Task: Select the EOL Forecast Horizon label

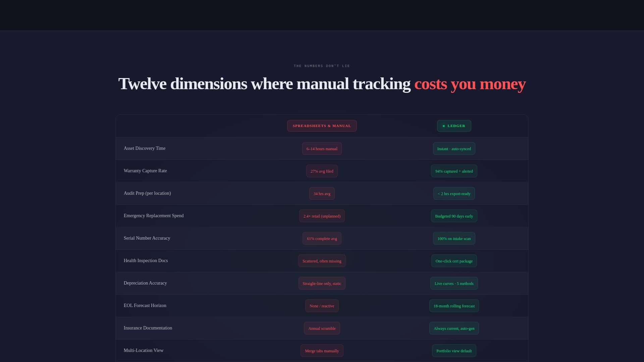Action: pyautogui.click(x=145, y=306)
